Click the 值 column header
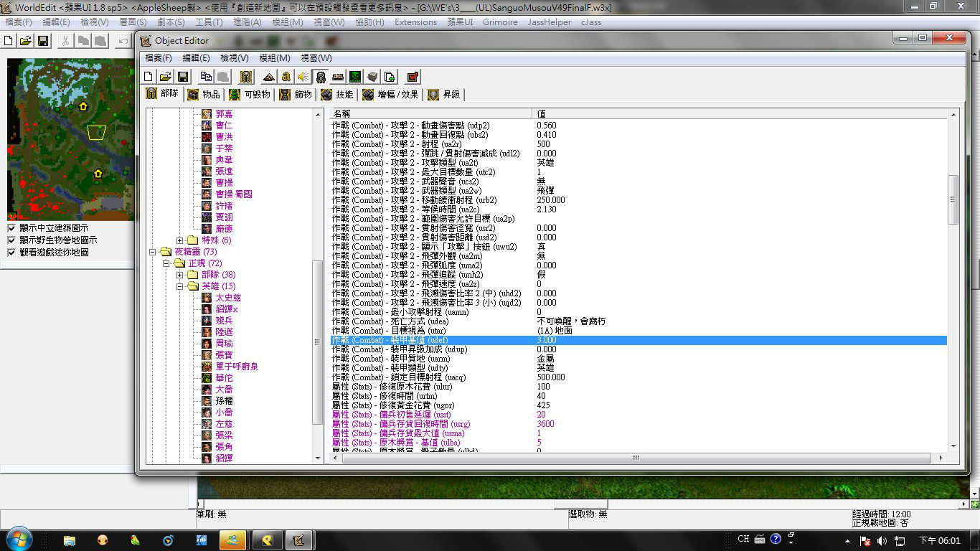This screenshot has width=980, height=551. (x=739, y=113)
